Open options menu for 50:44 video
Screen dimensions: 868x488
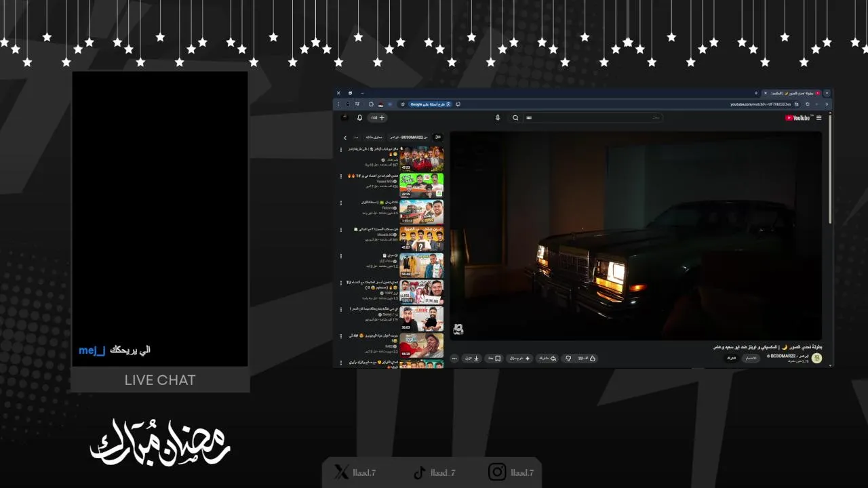(340, 256)
